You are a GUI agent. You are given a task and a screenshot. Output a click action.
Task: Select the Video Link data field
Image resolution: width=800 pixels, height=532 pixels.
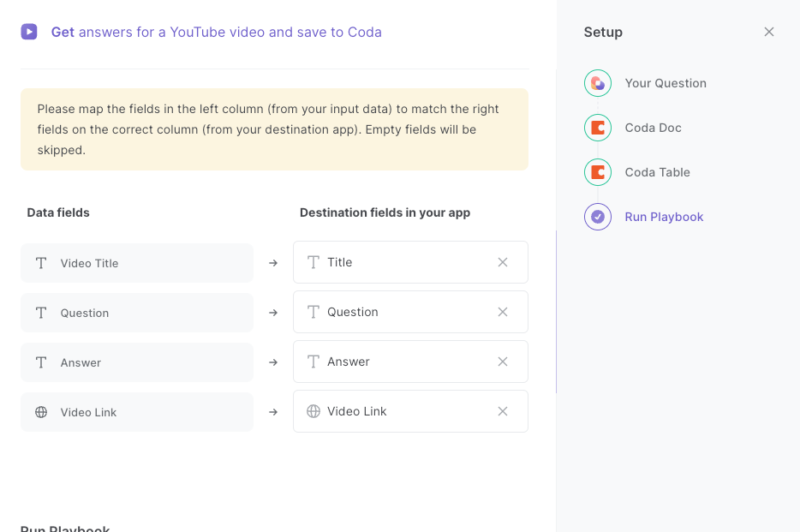[x=137, y=412]
